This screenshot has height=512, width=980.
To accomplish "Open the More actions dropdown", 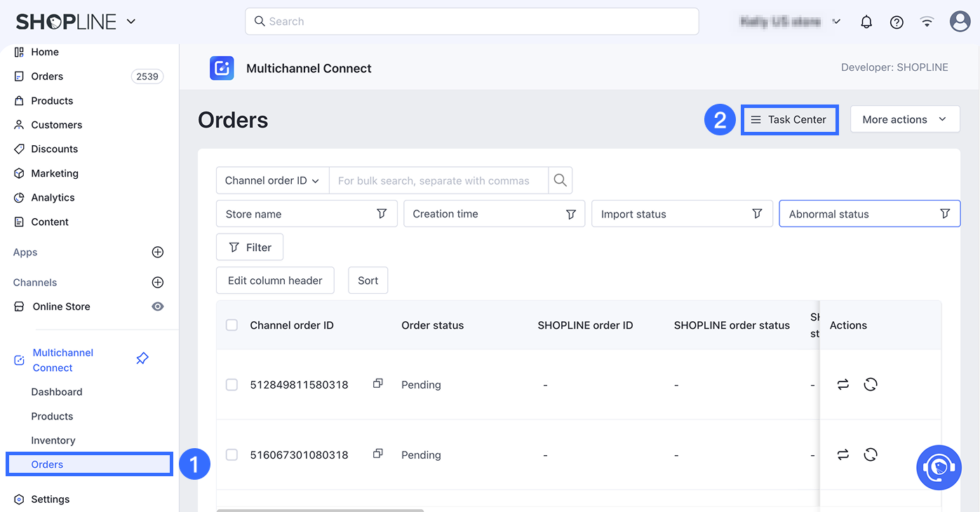I will pyautogui.click(x=904, y=119).
